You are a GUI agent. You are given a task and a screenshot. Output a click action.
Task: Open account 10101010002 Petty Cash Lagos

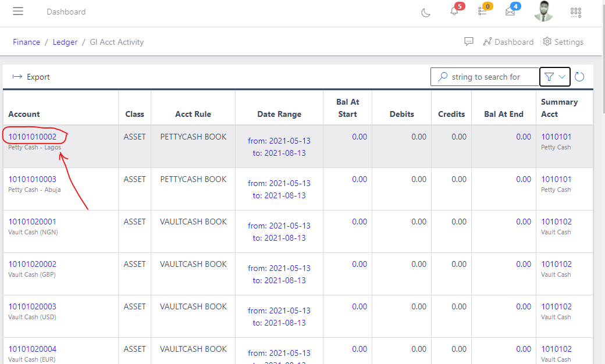click(x=33, y=137)
